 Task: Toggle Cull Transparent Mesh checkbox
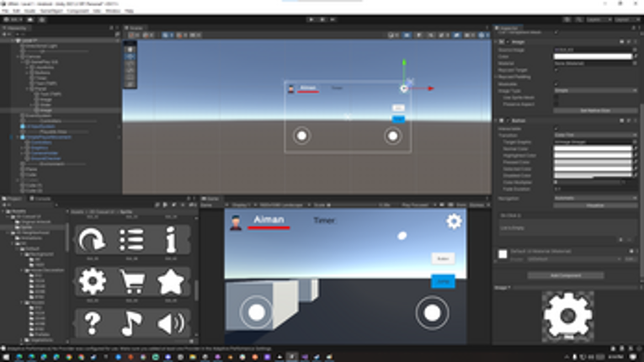point(556,32)
